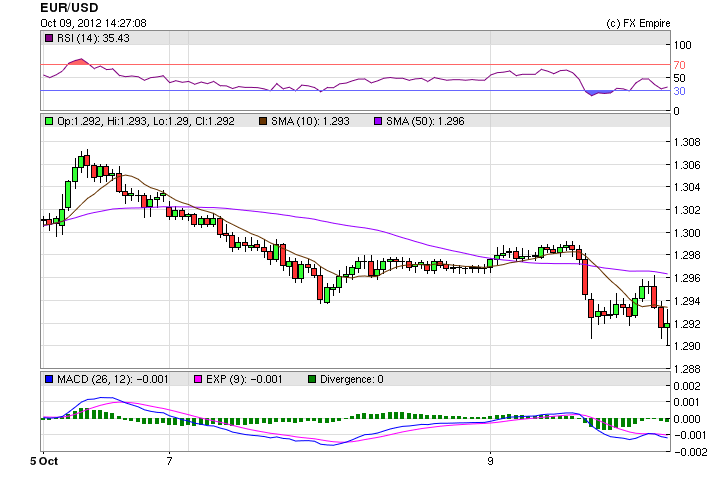Click the EUR/USD chart title
The height and width of the screenshot is (487, 710).
(x=69, y=8)
